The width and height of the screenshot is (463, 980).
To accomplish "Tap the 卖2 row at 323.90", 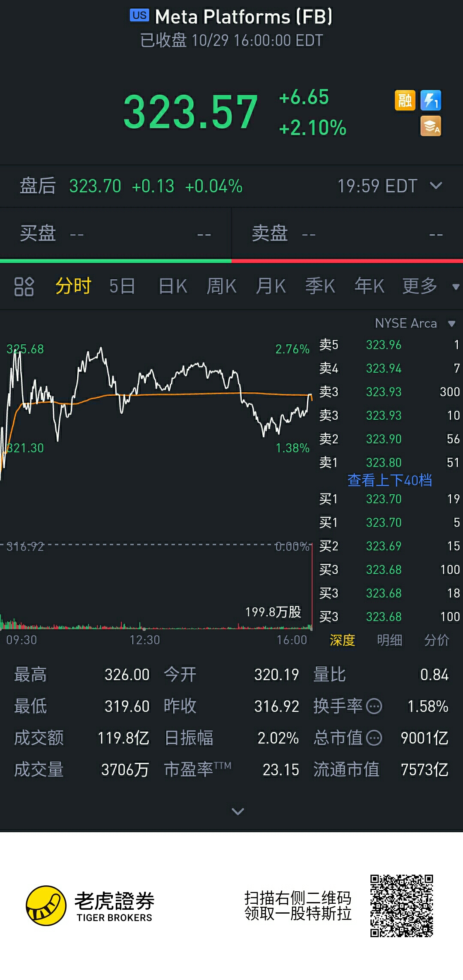I will click(389, 439).
